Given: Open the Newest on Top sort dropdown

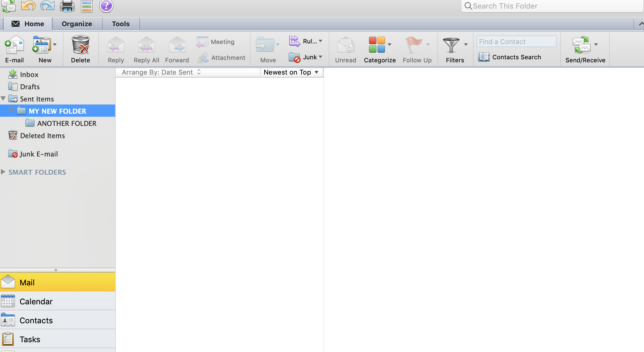Looking at the screenshot, I should click(x=291, y=72).
